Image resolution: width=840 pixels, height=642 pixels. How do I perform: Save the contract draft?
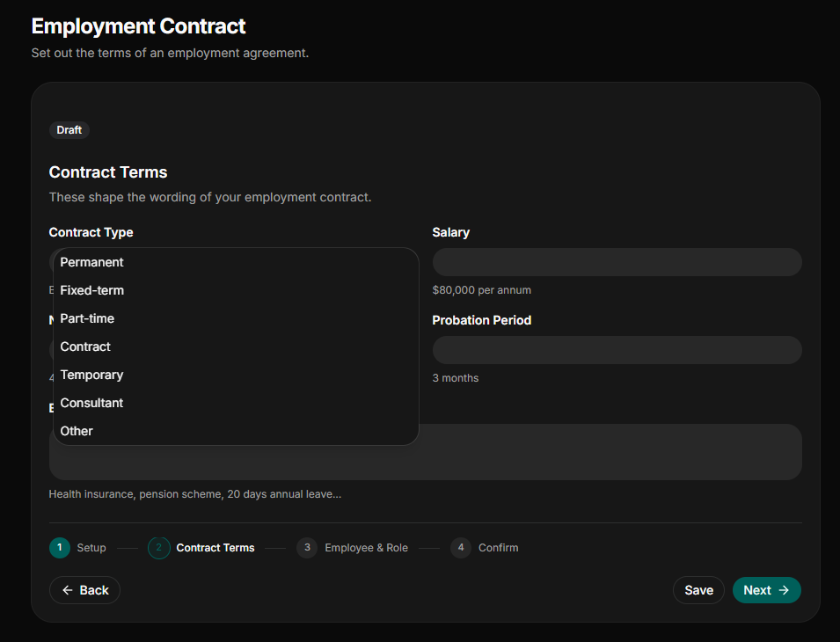tap(698, 590)
